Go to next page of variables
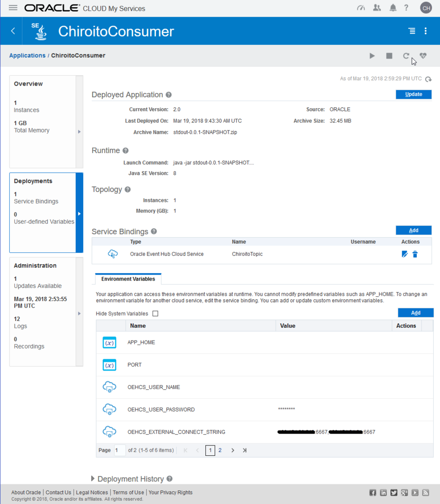This screenshot has height=504, width=440. pos(233,450)
